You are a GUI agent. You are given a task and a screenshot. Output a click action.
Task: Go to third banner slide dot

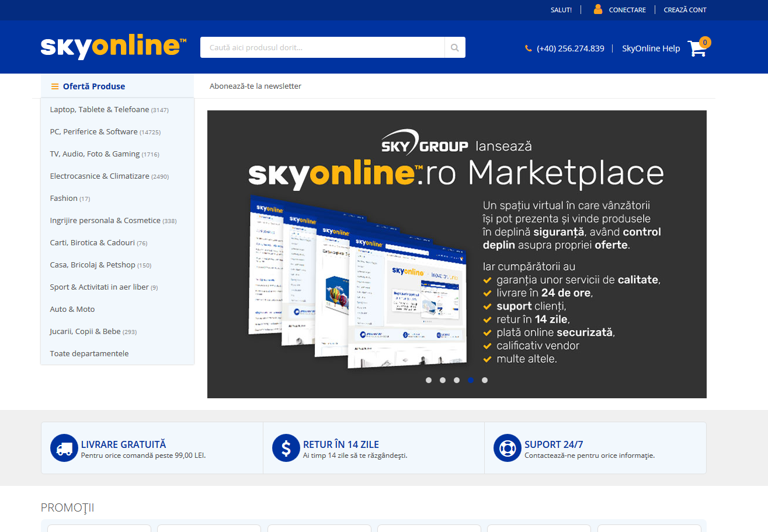click(457, 380)
